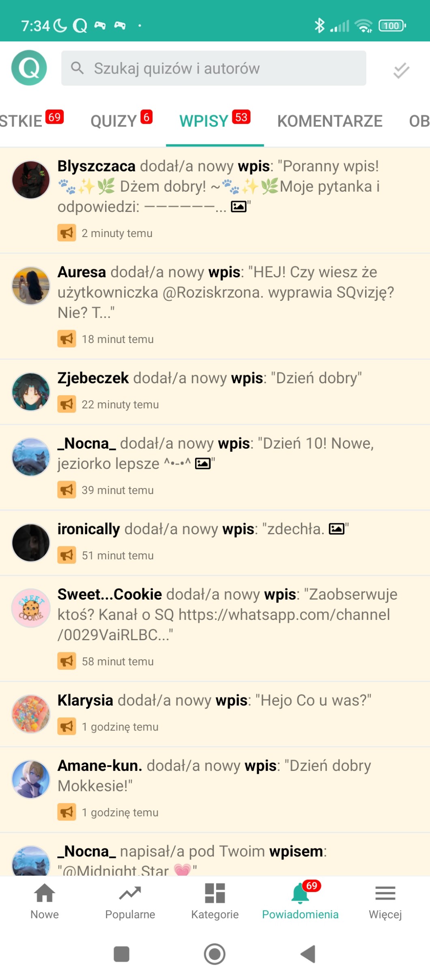The height and width of the screenshot is (980, 430).
Task: Select the WPISY tab
Action: tap(215, 121)
